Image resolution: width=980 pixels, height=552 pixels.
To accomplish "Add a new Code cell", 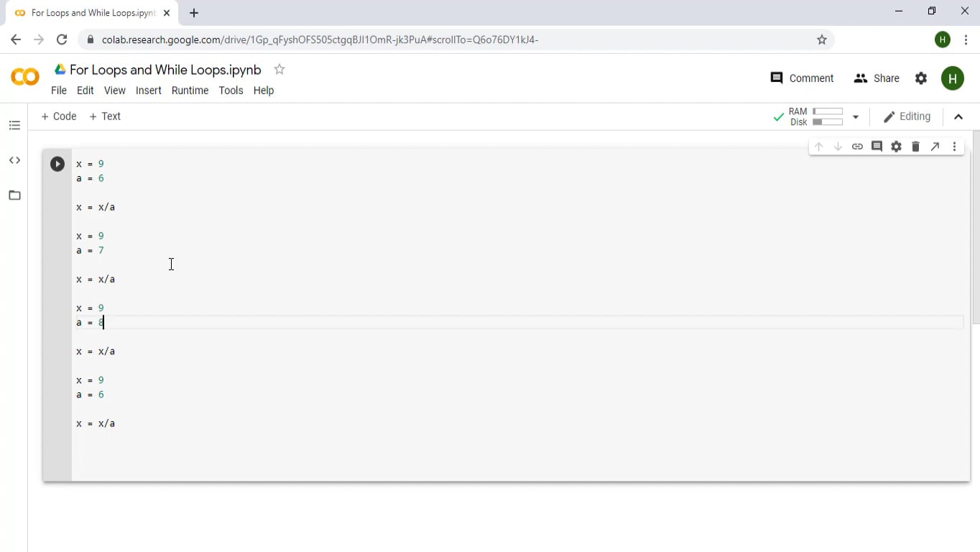I will (59, 116).
